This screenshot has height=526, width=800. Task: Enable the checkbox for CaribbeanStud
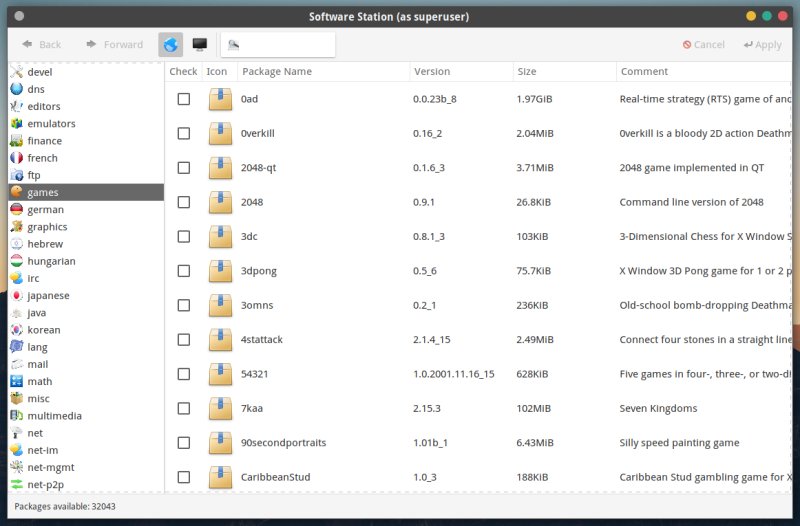pyautogui.click(x=183, y=477)
